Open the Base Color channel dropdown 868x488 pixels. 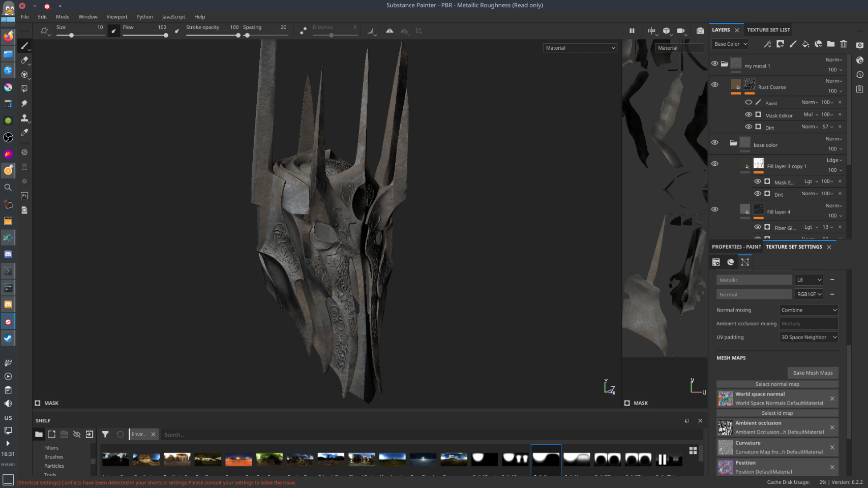(730, 44)
